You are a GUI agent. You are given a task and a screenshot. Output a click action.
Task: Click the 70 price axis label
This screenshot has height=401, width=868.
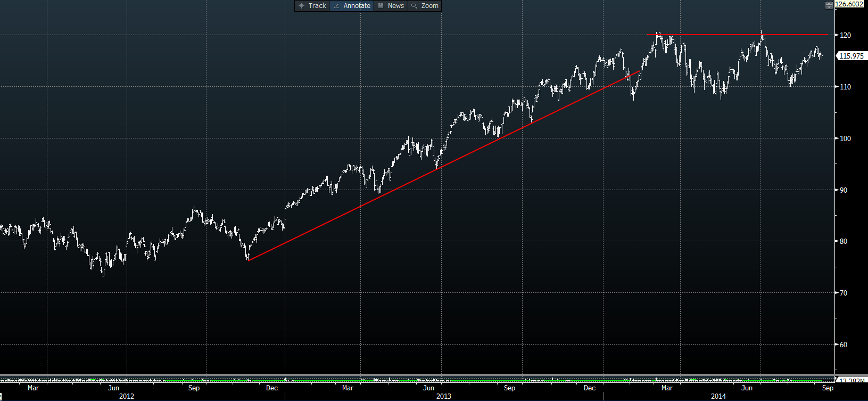coord(844,293)
